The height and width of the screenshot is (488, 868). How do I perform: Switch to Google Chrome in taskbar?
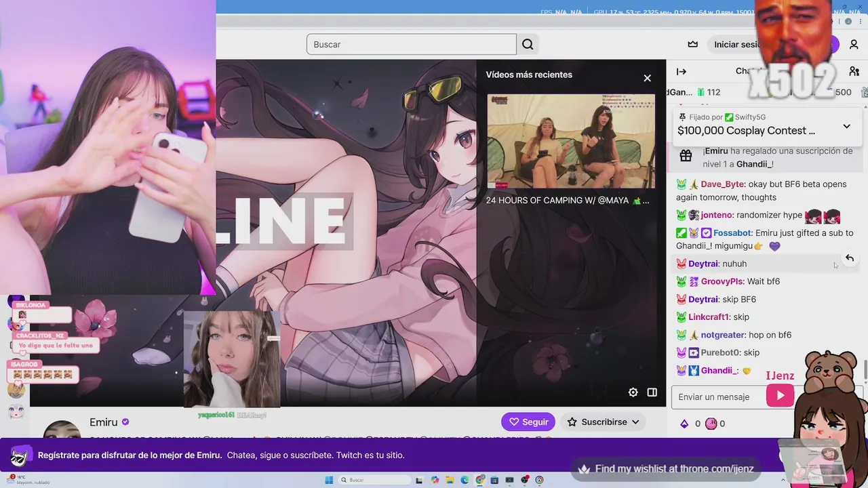point(480,480)
